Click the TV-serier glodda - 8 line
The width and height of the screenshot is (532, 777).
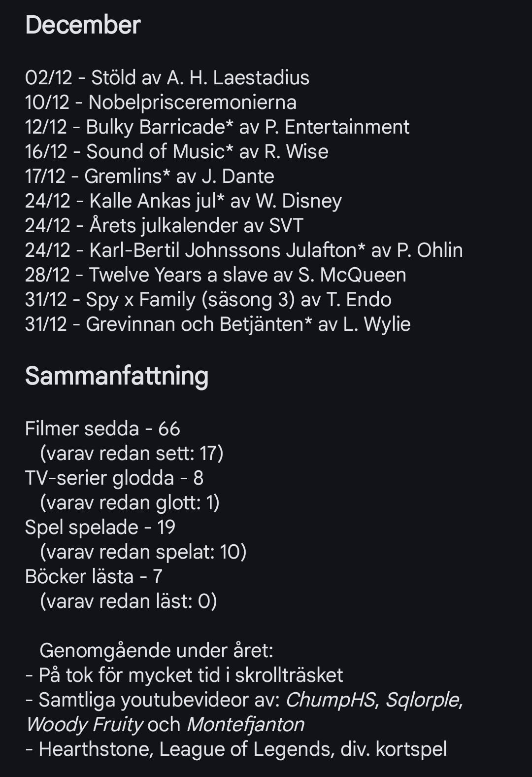[x=114, y=478]
